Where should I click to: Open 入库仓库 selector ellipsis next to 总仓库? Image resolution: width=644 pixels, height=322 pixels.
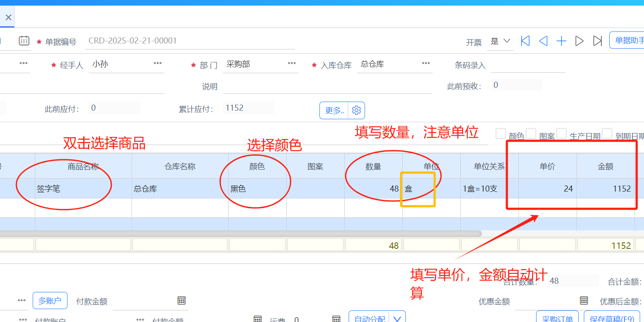tap(426, 64)
